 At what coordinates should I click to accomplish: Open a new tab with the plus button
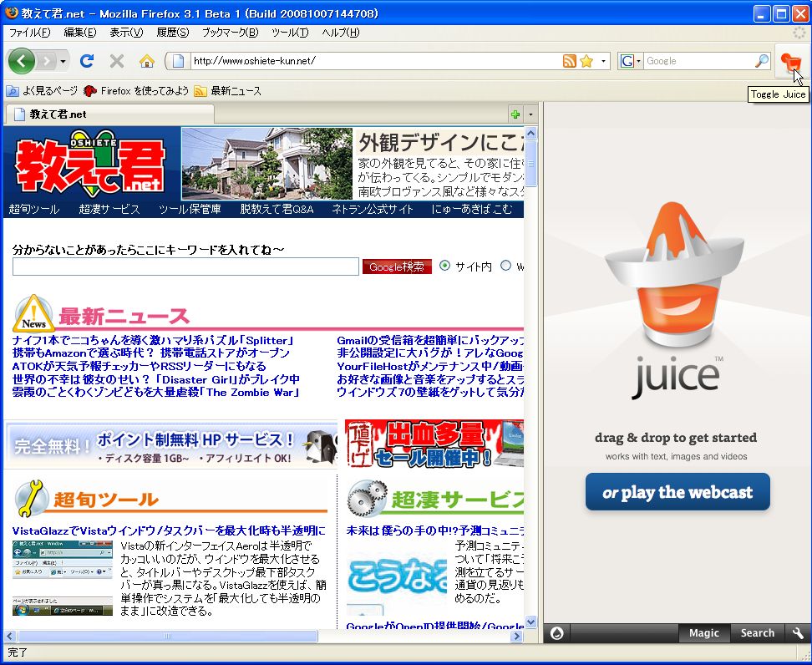coord(515,114)
